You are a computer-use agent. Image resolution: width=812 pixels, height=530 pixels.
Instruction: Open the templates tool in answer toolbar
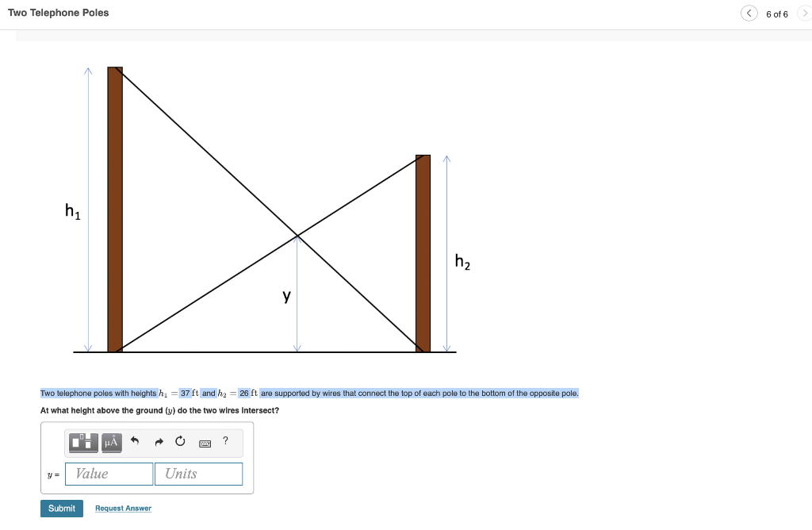click(x=83, y=443)
